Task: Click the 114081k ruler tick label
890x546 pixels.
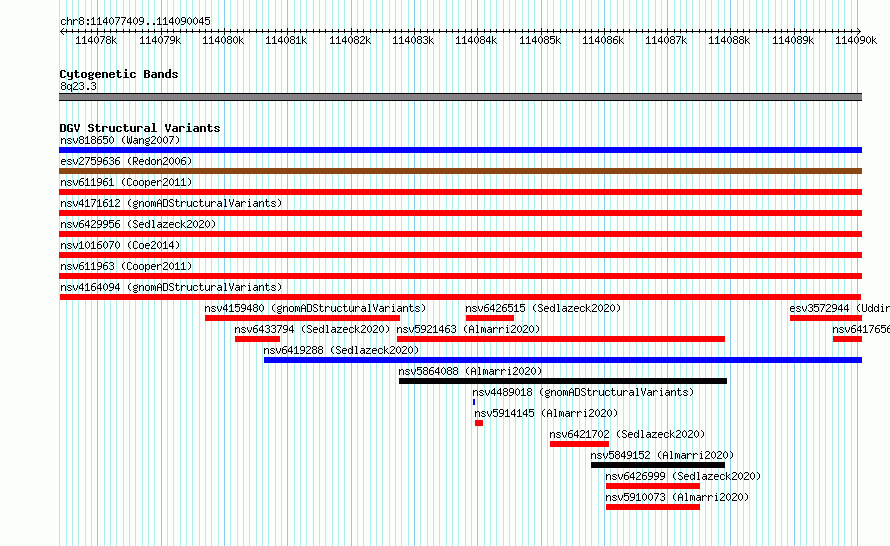Action: tap(286, 40)
